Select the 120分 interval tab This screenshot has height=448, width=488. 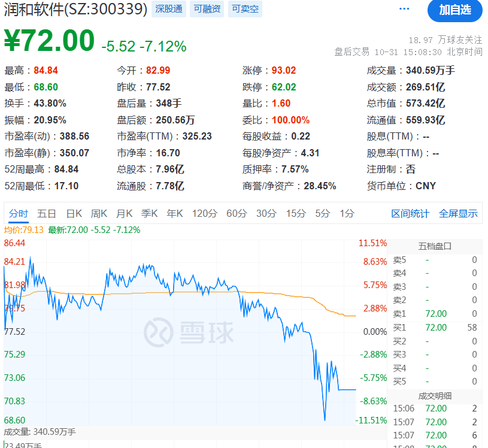click(x=204, y=213)
